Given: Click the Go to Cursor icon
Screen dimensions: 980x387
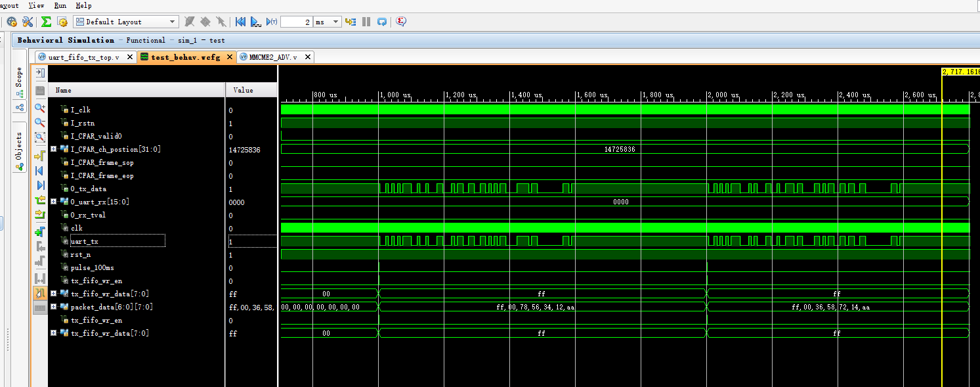Looking at the screenshot, I should 40,156.
